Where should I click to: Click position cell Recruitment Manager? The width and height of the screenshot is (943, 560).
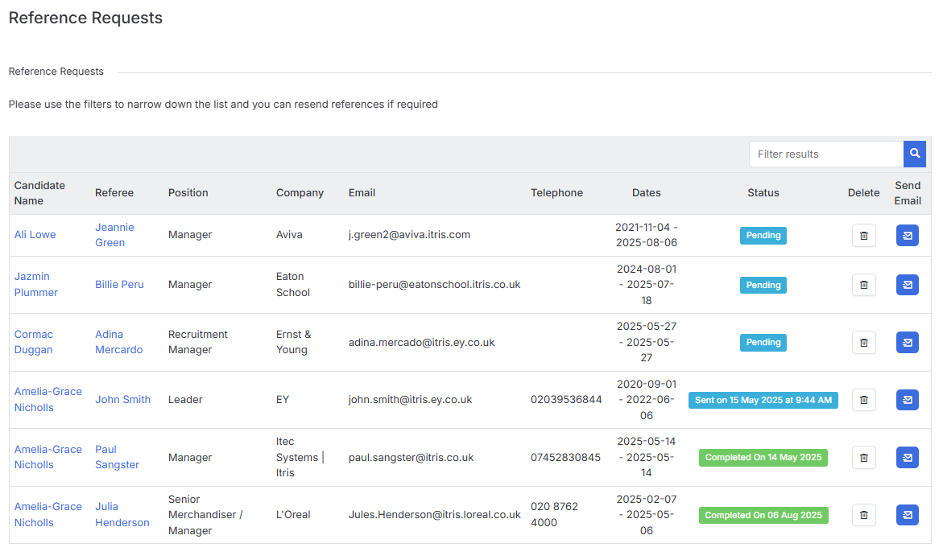pyautogui.click(x=198, y=342)
